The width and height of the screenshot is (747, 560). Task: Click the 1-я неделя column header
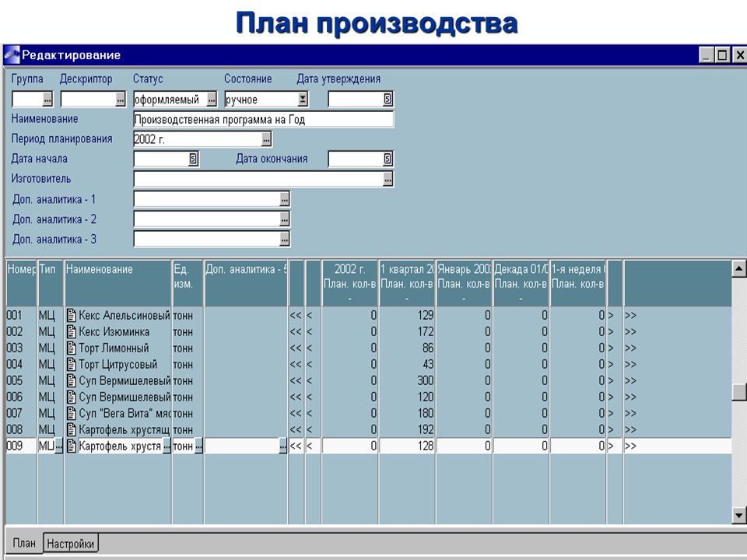coord(578,283)
